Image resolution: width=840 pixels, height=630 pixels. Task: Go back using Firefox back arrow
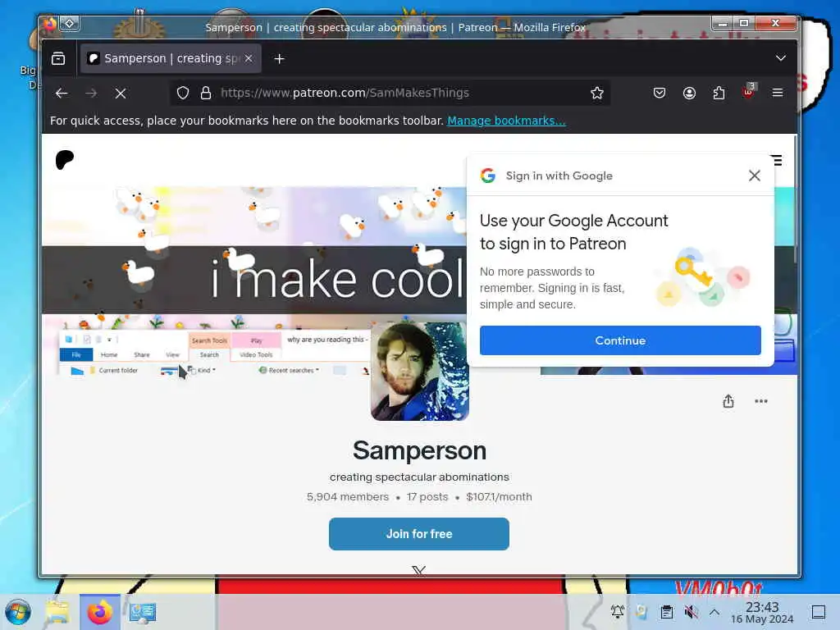click(62, 94)
